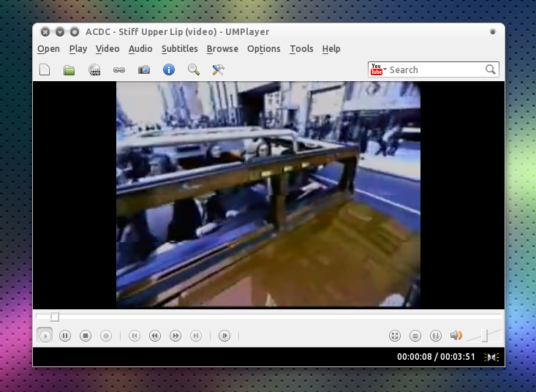Pause playback with the pause button
Image resolution: width=536 pixels, height=392 pixels.
pos(65,336)
